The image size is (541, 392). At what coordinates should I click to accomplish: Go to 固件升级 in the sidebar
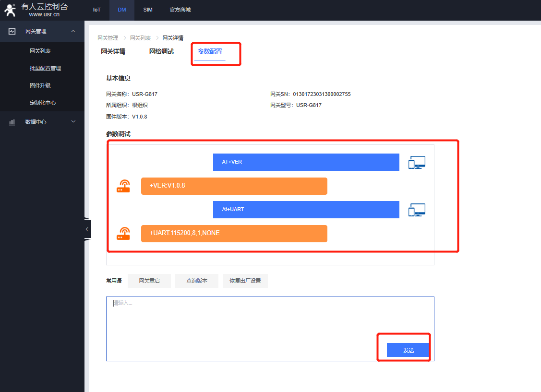coord(40,85)
